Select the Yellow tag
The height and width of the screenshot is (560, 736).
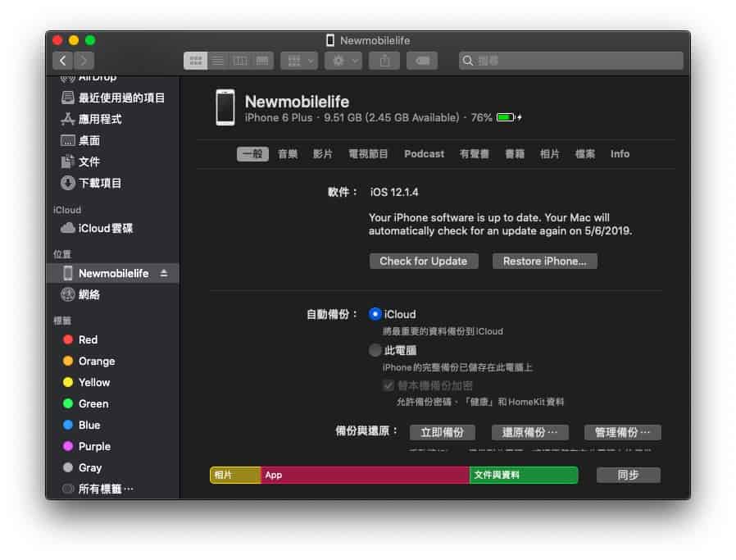(x=86, y=382)
